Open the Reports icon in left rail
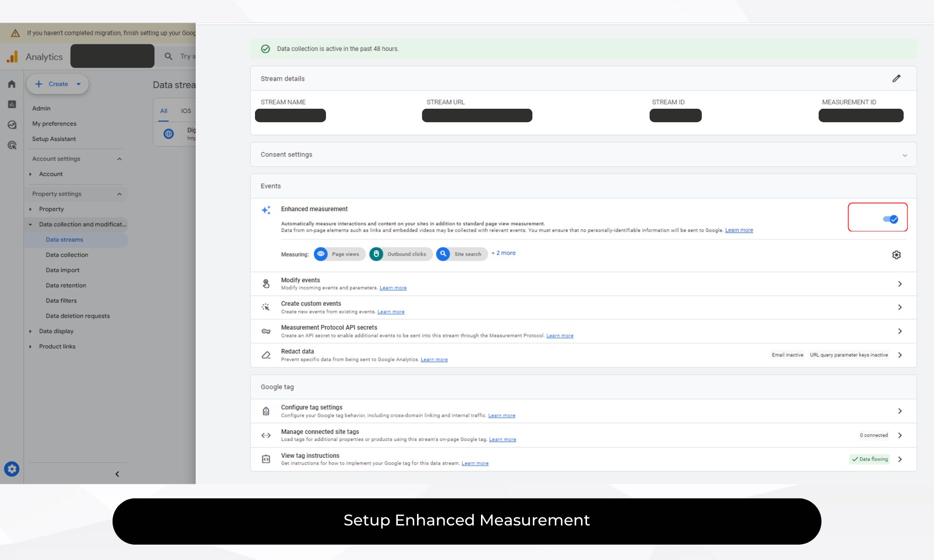Viewport: 934px width, 560px height. 12,105
